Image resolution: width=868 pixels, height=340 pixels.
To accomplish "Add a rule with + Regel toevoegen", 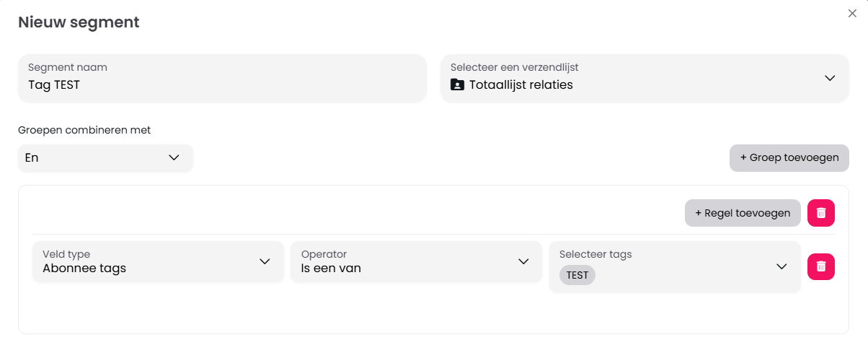I will click(x=742, y=213).
